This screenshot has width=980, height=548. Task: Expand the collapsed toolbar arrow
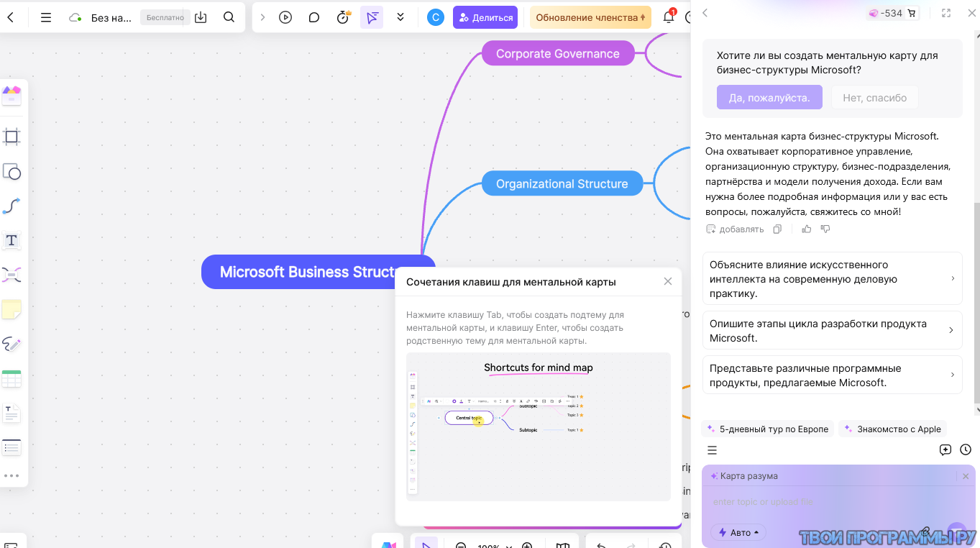click(262, 17)
